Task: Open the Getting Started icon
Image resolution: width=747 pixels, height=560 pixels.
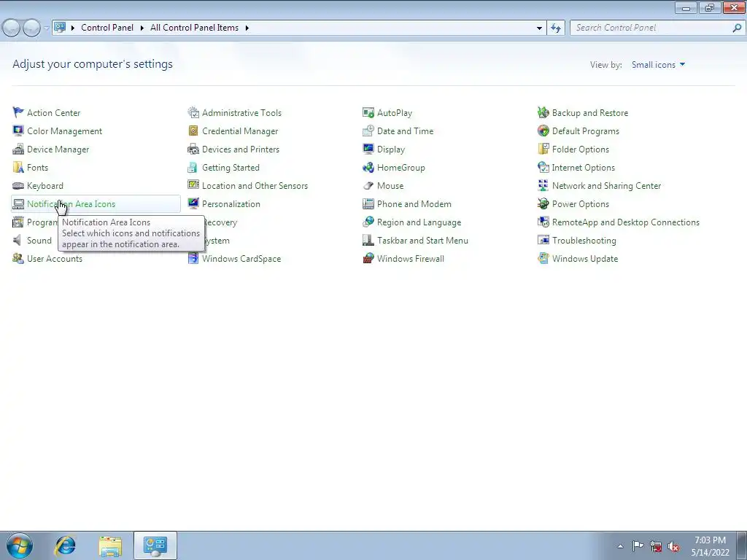Action: point(193,167)
